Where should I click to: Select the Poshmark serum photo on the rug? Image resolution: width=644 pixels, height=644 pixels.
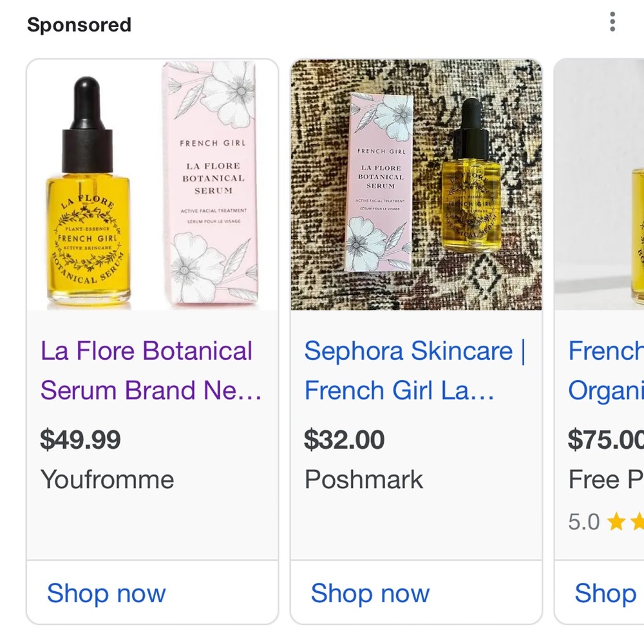pyautogui.click(x=416, y=185)
